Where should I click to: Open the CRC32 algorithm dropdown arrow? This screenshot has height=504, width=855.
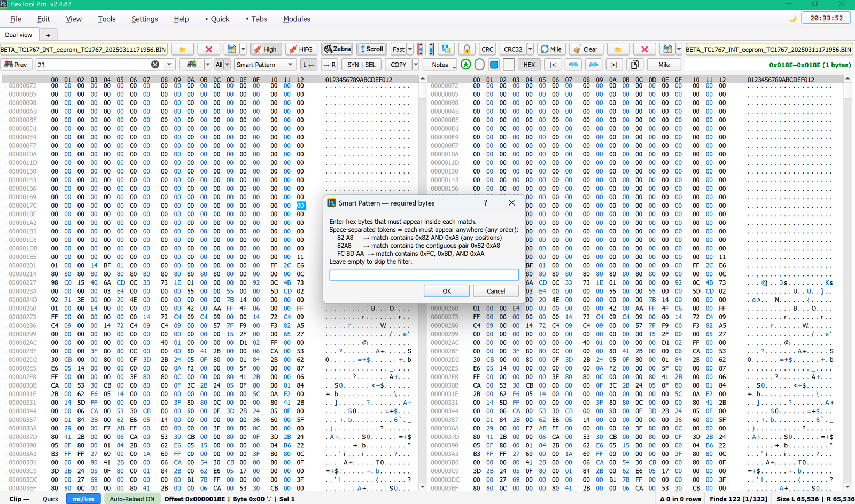530,49
